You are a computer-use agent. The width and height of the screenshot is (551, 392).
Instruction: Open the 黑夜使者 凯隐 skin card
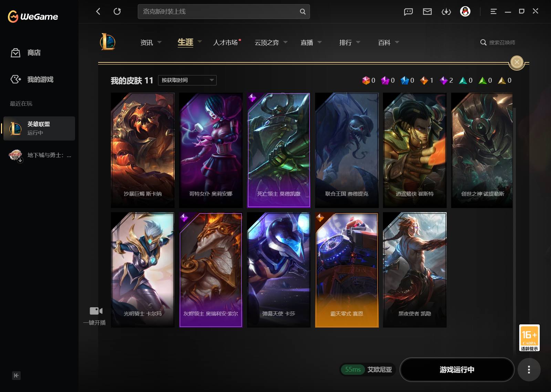tap(415, 270)
